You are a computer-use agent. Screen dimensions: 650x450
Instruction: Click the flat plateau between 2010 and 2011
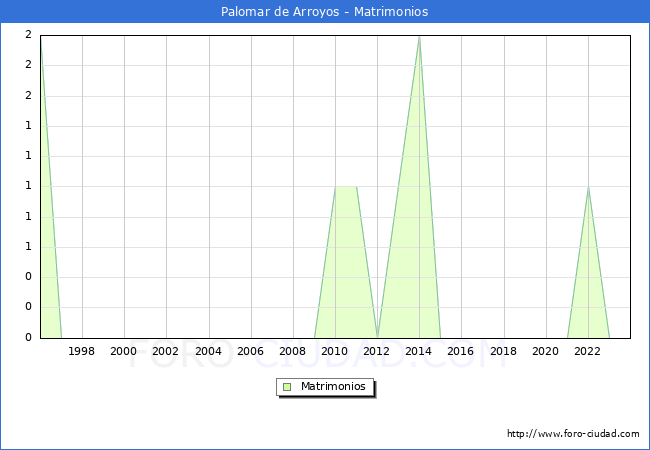pyautogui.click(x=346, y=187)
